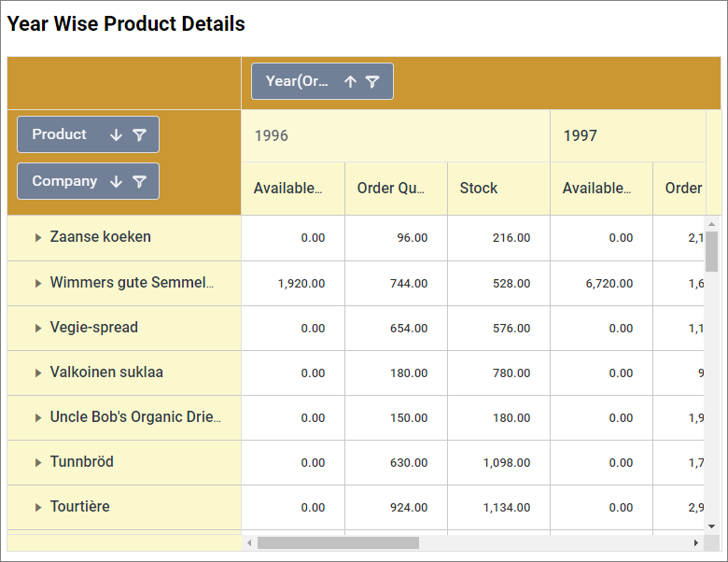The image size is (728, 562).
Task: Select the 1997 year column header
Action: pos(580,135)
